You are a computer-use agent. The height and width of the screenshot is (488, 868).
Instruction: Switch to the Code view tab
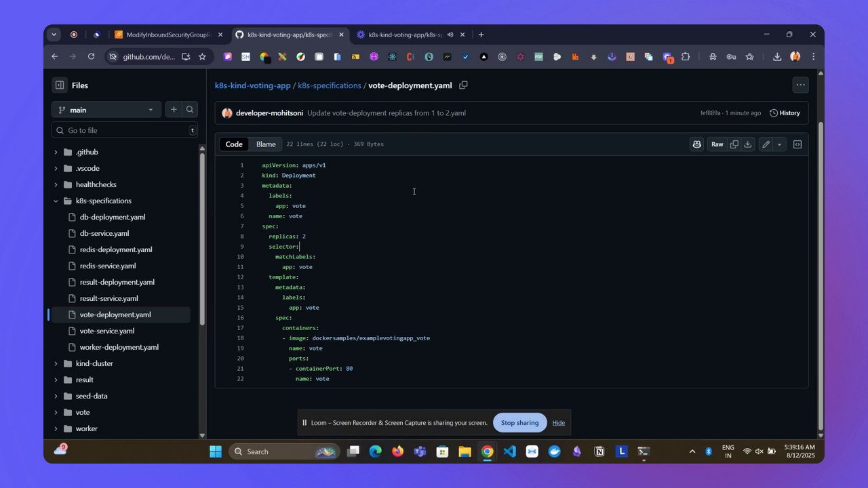click(x=234, y=144)
